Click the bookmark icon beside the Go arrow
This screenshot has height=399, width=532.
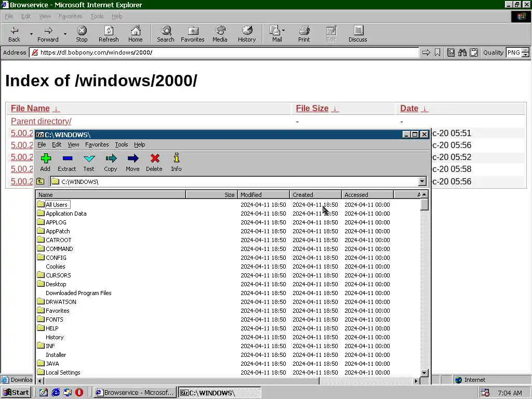(x=437, y=52)
